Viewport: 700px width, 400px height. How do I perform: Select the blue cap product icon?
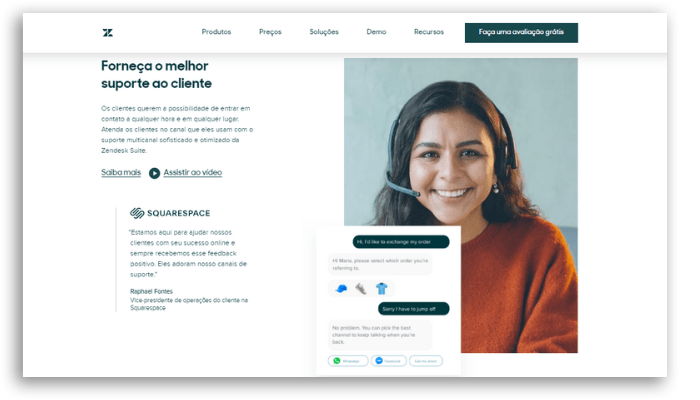pos(342,289)
